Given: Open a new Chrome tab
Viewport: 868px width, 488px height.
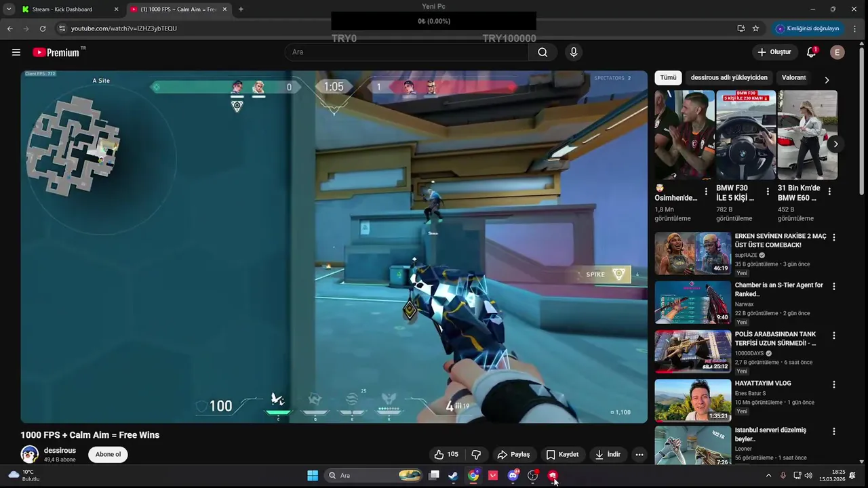Looking at the screenshot, I should pyautogui.click(x=241, y=9).
